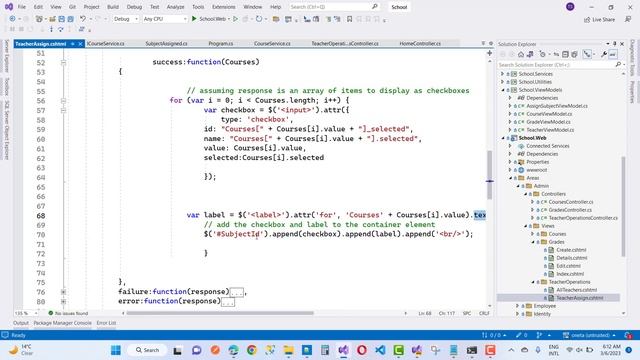The image size is (640, 360).
Task: Select TeacherViewModel.cs in Solution Explorer
Action: pyautogui.click(x=550, y=130)
